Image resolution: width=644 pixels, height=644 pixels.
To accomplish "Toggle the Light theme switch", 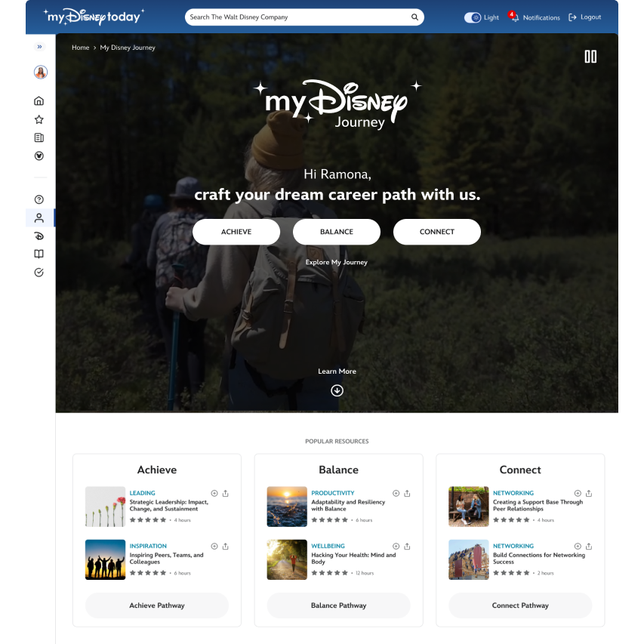I will (473, 17).
